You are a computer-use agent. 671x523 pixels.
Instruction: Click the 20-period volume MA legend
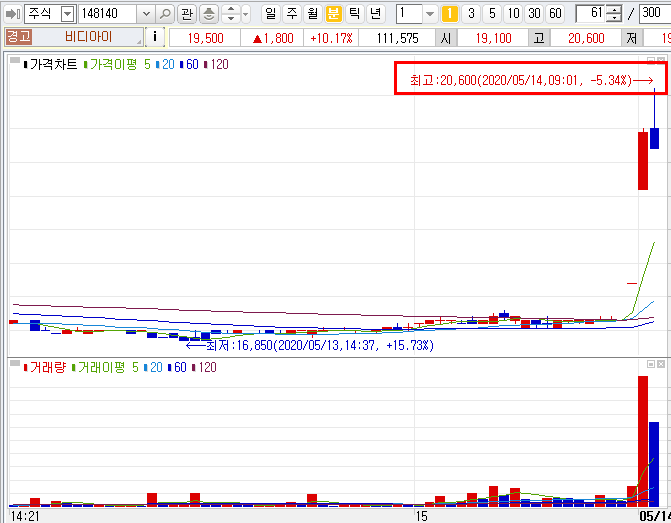pyautogui.click(x=153, y=367)
